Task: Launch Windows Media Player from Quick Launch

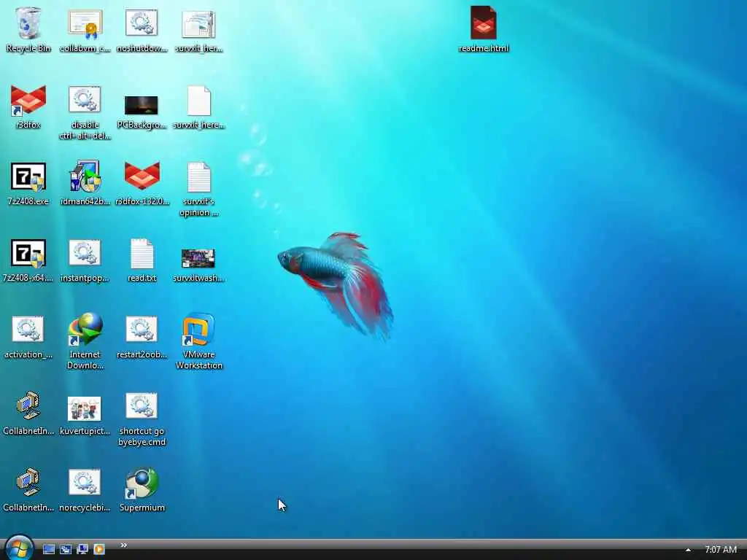Action: (98, 549)
